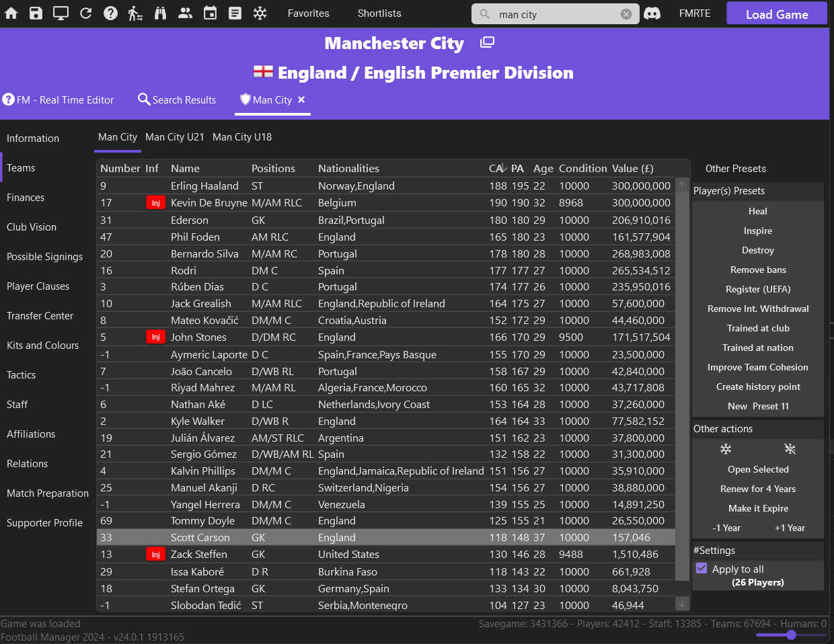
Task: Select the Man City U21 squad tab
Action: 175,136
